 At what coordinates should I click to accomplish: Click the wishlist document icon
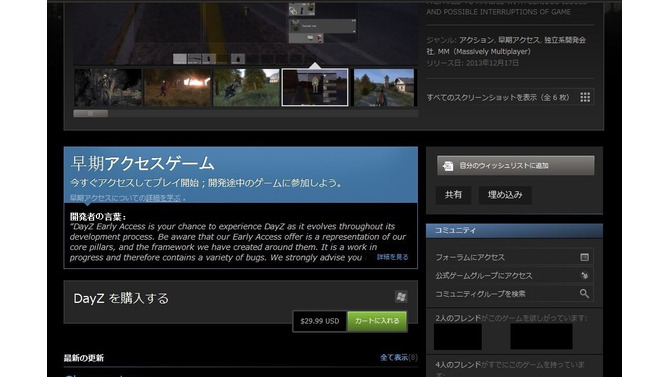tap(448, 165)
